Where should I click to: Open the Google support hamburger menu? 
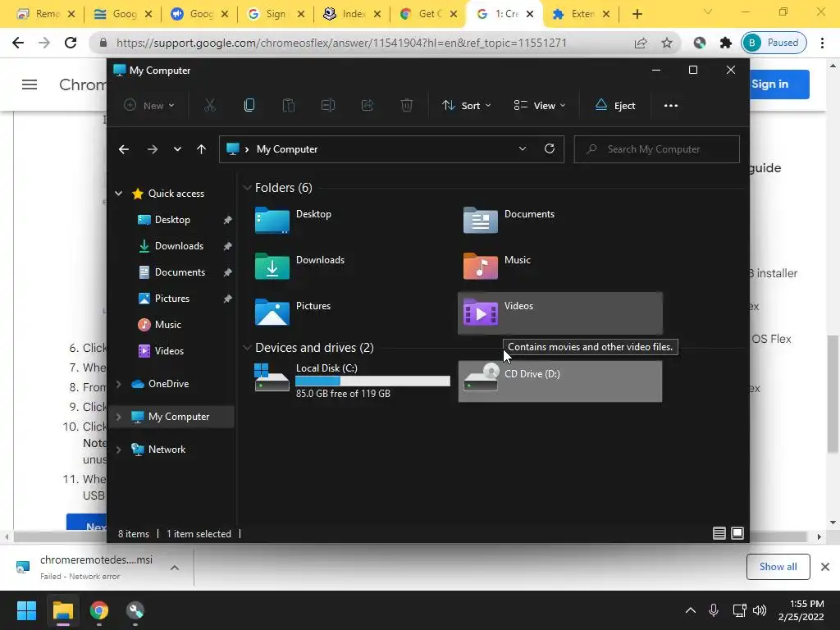30,84
